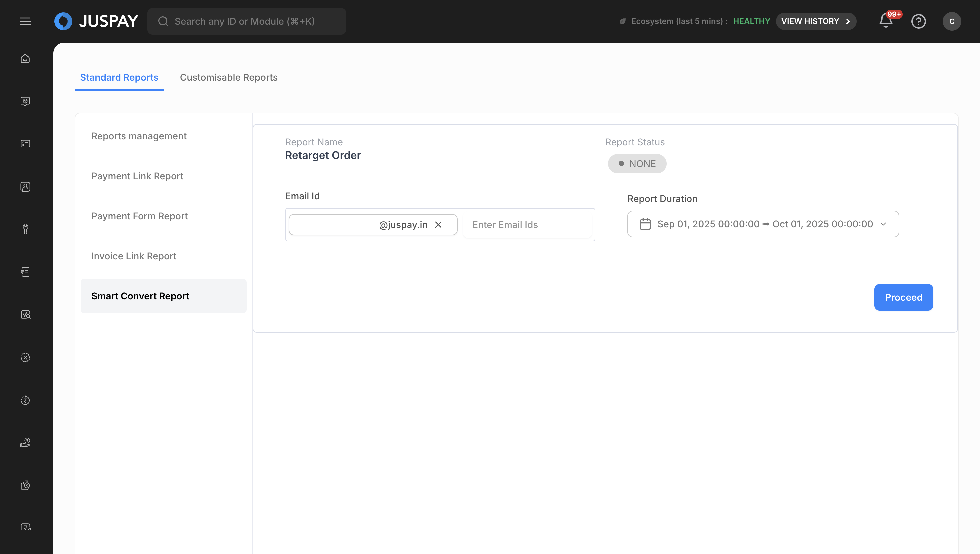Click the offers percent badge sidebar icon

(x=25, y=357)
